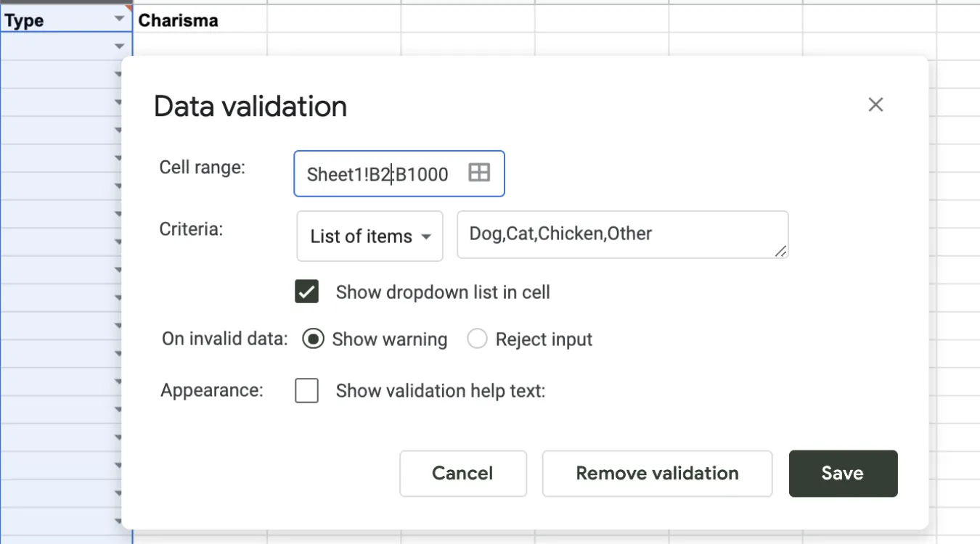Cancel the Data validation dialog
Image resolution: width=980 pixels, height=544 pixels.
(x=463, y=474)
